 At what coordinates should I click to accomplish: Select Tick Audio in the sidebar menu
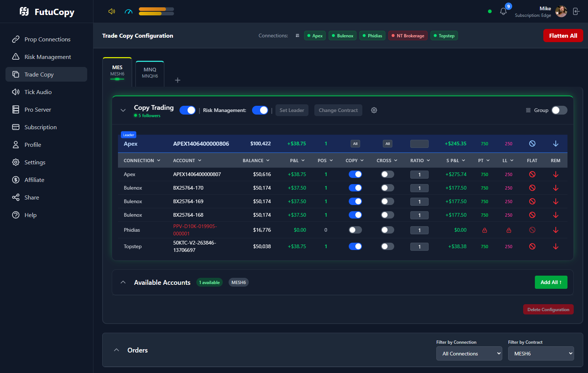[x=38, y=92]
